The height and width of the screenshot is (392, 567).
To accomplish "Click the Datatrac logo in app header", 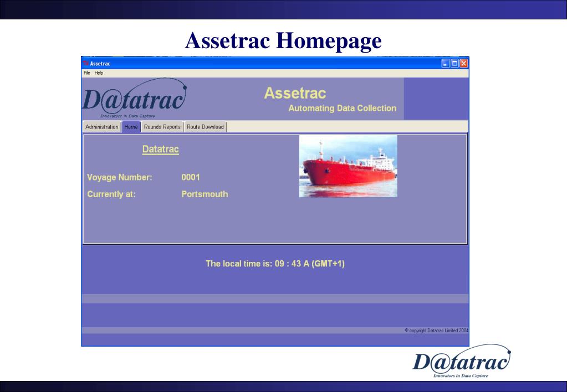I will [x=135, y=98].
